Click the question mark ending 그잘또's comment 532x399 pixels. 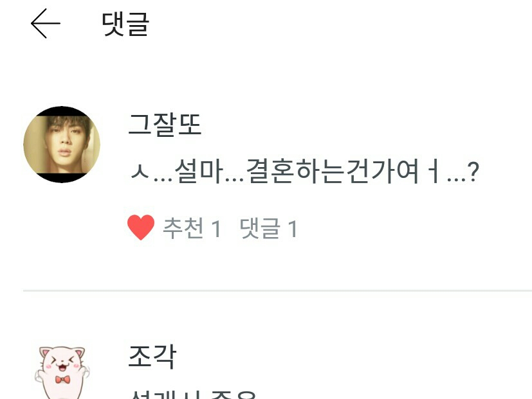point(473,172)
